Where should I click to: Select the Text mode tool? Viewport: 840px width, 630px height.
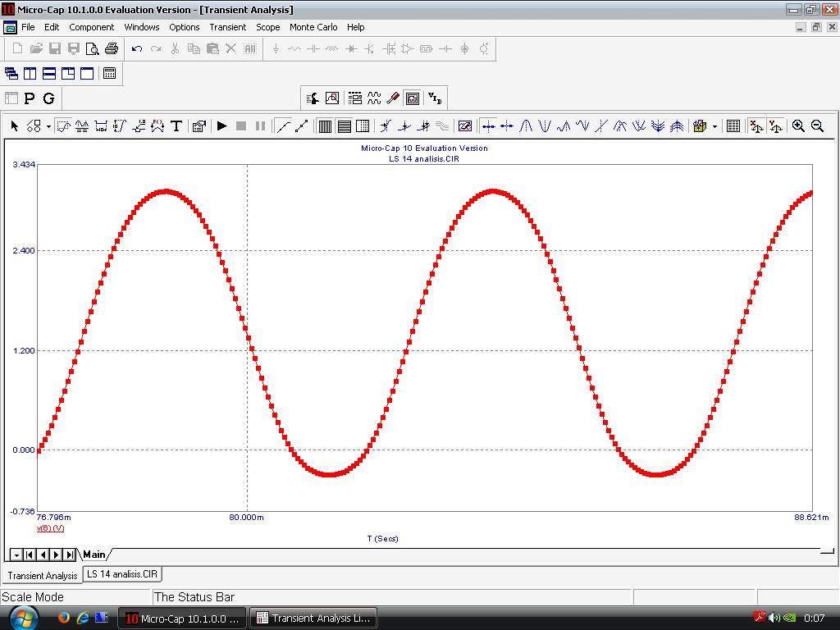click(x=176, y=126)
